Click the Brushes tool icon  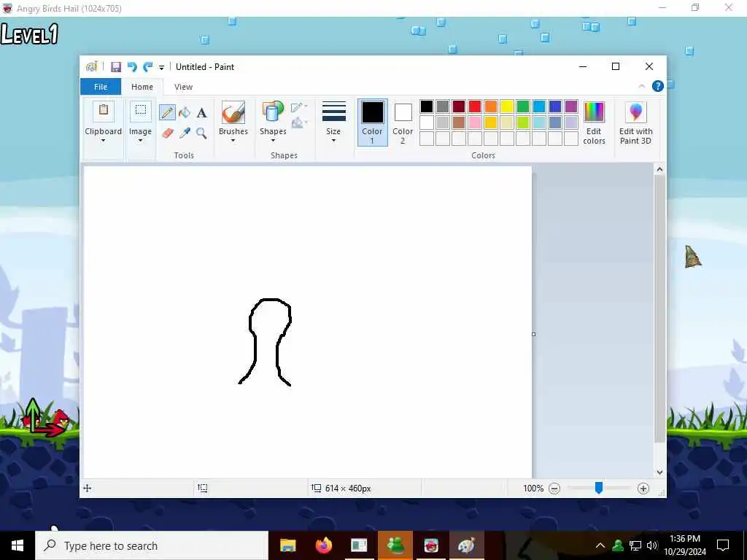233,113
